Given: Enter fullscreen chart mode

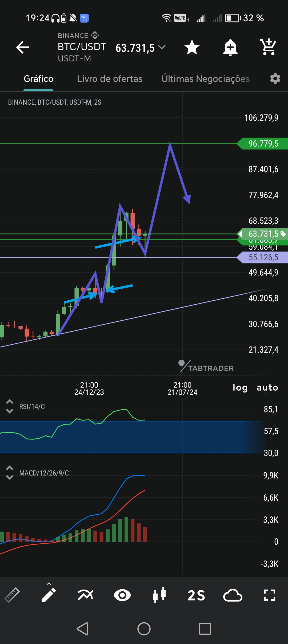Looking at the screenshot, I should click(270, 595).
